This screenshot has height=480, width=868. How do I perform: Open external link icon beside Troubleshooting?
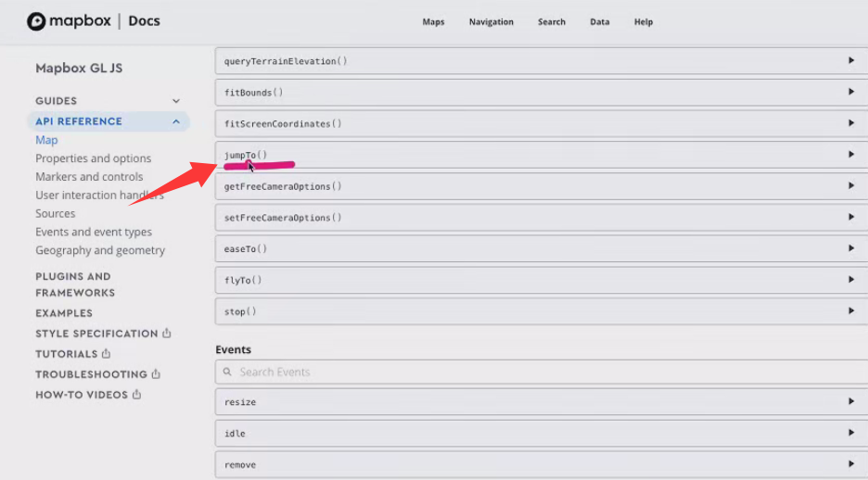coord(156,373)
